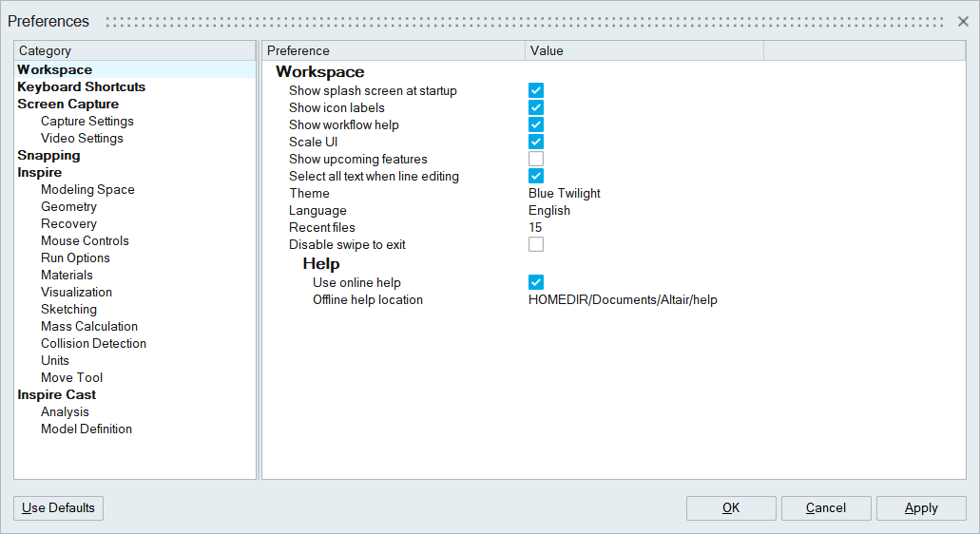The image size is (980, 534).
Task: Select Collision Detection in category list
Action: tap(93, 344)
